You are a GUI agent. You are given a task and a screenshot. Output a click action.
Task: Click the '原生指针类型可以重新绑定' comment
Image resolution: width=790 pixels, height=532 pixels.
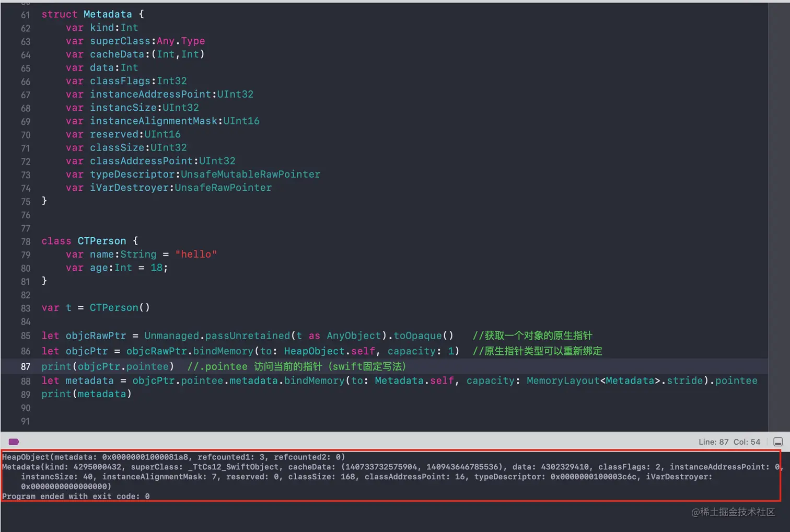click(x=538, y=351)
